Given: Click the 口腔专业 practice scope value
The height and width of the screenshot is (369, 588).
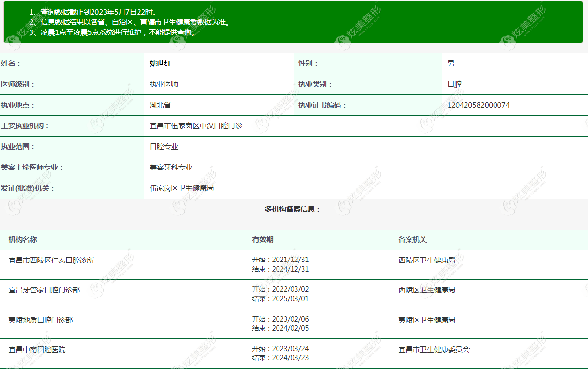Looking at the screenshot, I should pos(164,147).
